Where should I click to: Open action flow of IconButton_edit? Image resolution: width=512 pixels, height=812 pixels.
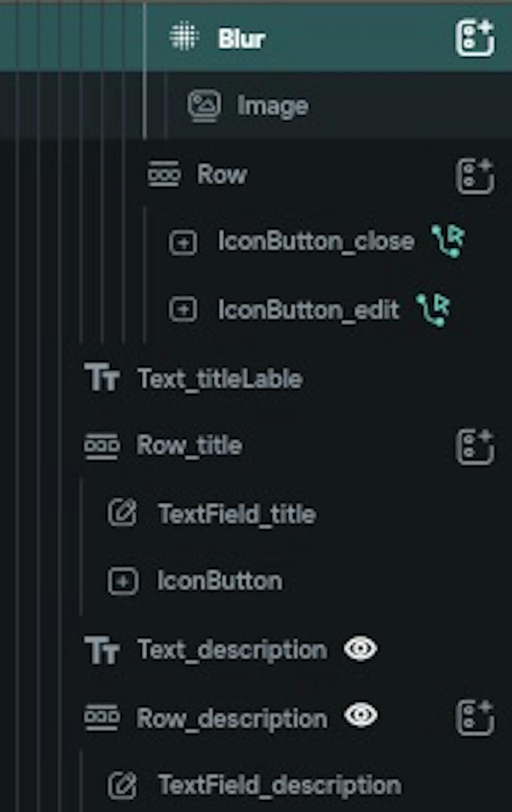[x=433, y=309]
